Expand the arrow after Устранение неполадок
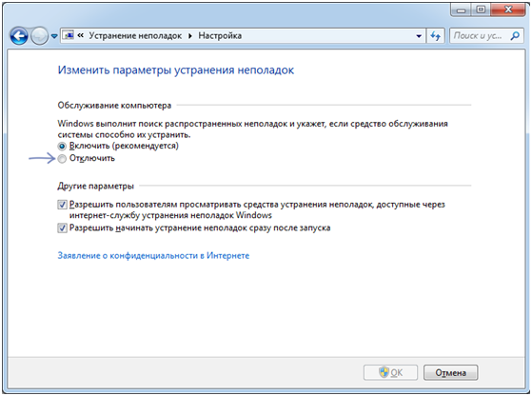This screenshot has width=532, height=396. tap(190, 36)
